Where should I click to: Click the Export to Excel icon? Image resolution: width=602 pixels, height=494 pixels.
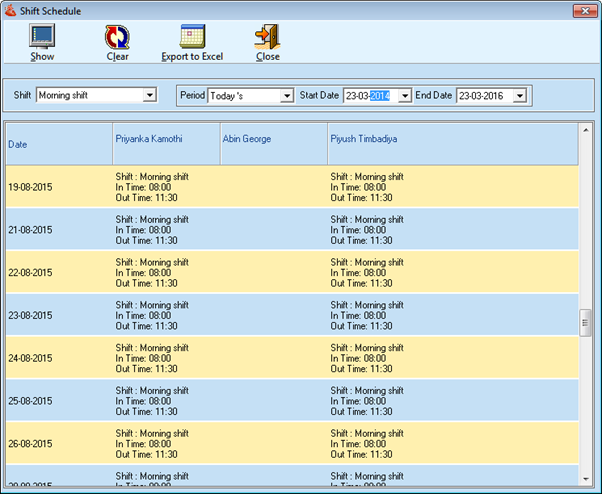(192, 37)
